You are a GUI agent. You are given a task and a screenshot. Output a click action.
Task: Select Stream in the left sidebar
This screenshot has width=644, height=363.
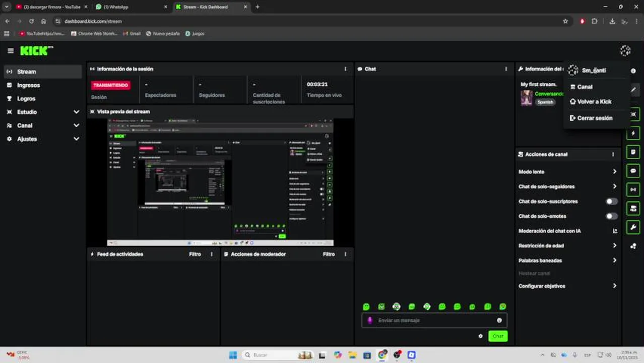point(43,72)
